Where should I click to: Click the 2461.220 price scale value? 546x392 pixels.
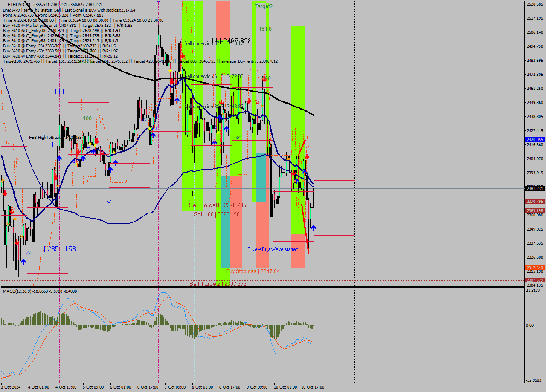coord(535,89)
